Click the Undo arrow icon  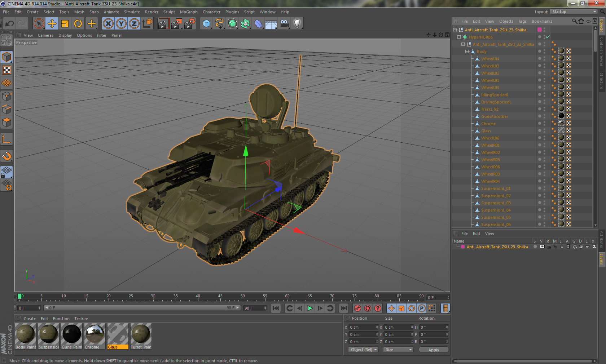click(x=10, y=24)
